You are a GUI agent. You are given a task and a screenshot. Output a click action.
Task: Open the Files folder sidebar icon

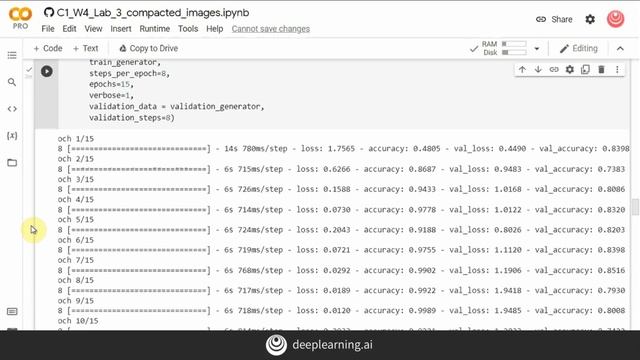12,162
